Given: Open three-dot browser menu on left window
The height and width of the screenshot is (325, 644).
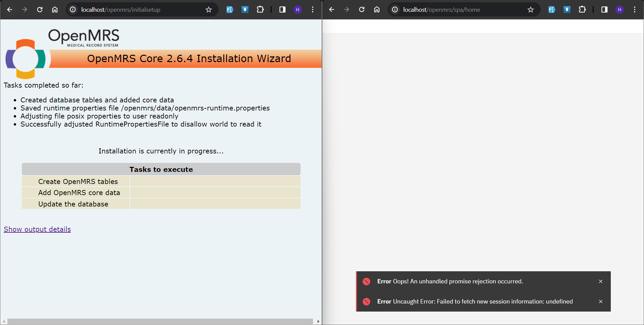Looking at the screenshot, I should click(313, 9).
